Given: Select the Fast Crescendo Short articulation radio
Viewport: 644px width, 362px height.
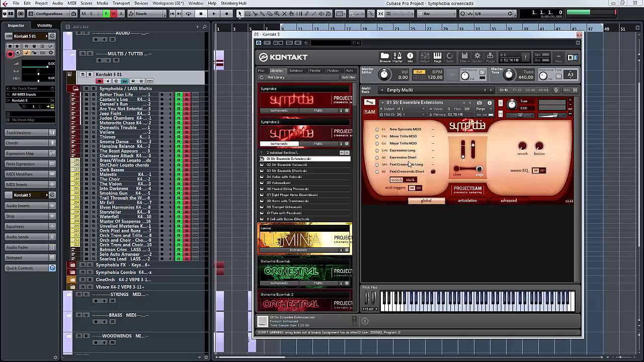Looking at the screenshot, I should click(377, 171).
